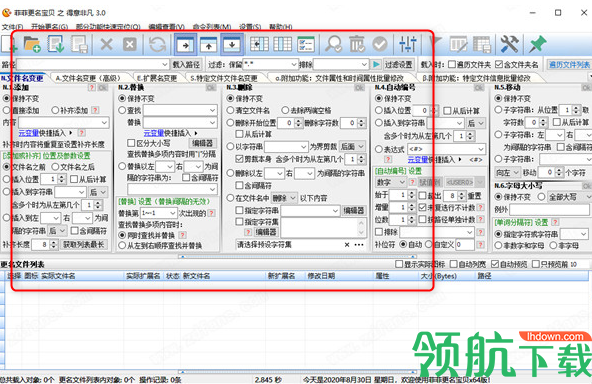
Task: Toggle the right-arrow panel layout icon
Action: point(185,45)
